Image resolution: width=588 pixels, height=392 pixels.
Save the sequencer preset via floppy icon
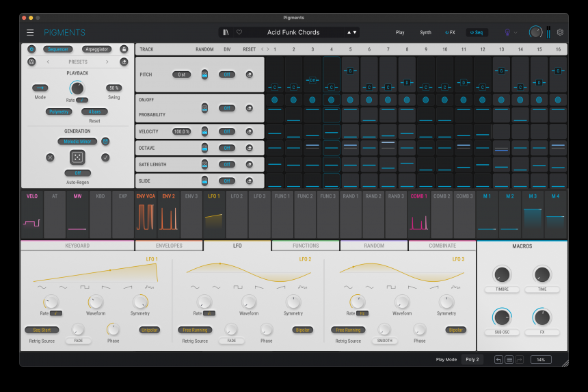pos(31,62)
